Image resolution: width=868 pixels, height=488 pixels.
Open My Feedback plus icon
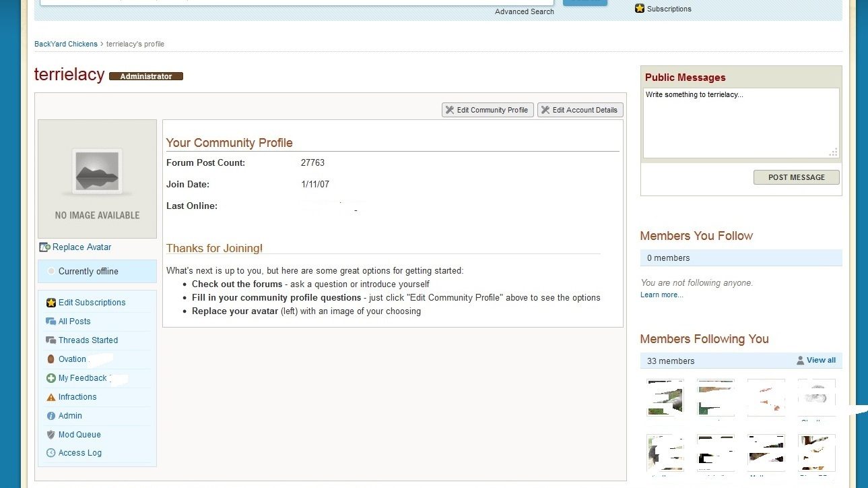(51, 378)
